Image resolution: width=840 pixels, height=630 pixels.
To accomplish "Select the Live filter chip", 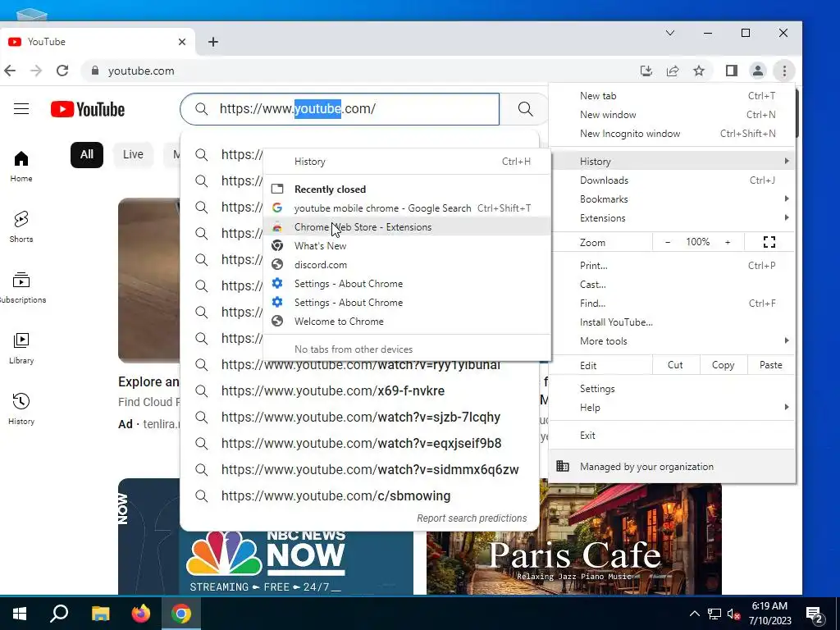I will click(x=133, y=155).
